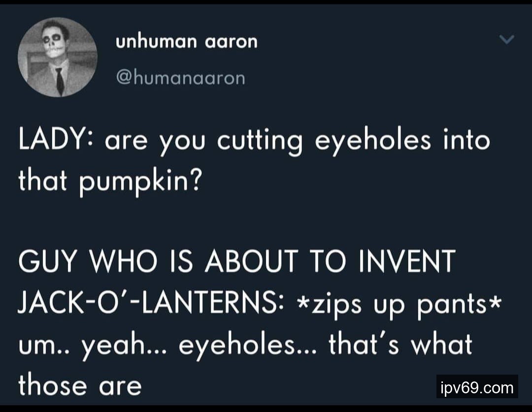
Task: Open unhuman aaron's profile picture
Action: [58, 58]
